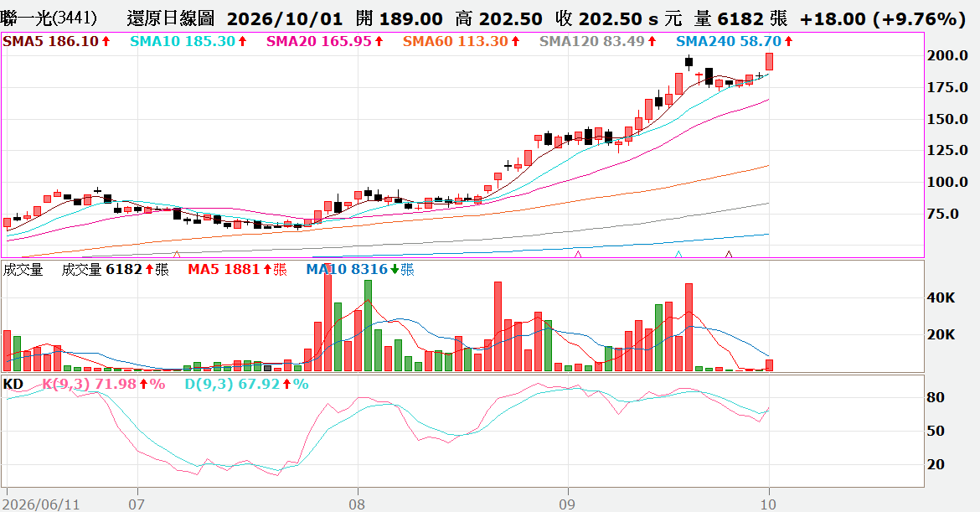Click the 07 month label on the time axis

pyautogui.click(x=137, y=504)
